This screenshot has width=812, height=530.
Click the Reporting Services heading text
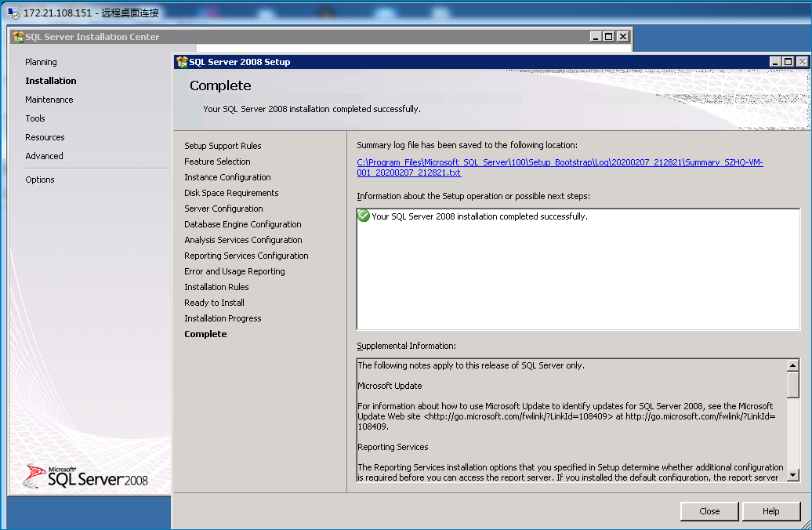point(393,447)
